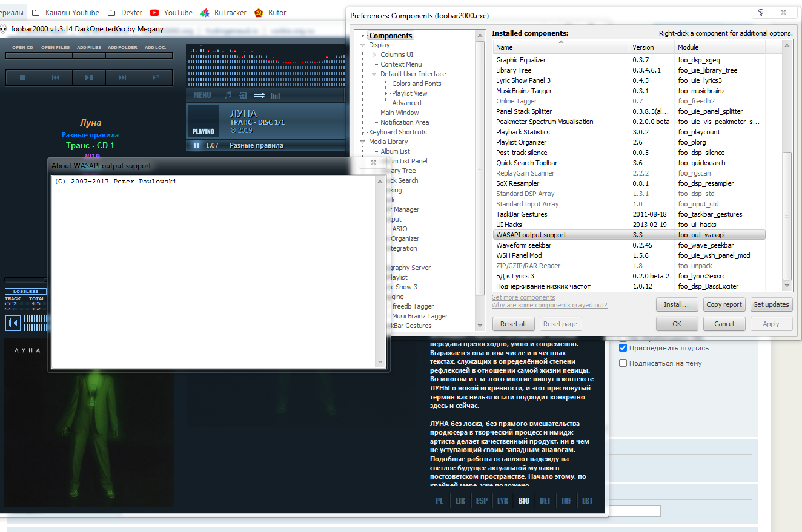
Task: Skip to the next track
Action: (x=122, y=77)
